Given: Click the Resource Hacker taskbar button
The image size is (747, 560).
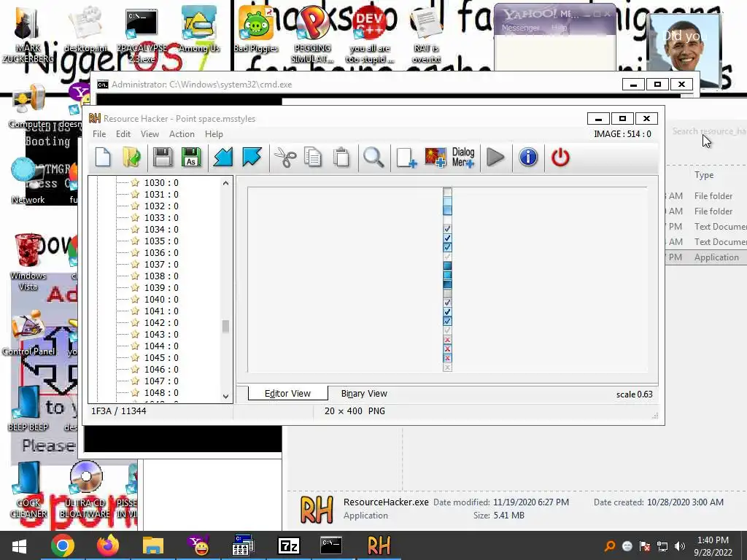Looking at the screenshot, I should 379,545.
